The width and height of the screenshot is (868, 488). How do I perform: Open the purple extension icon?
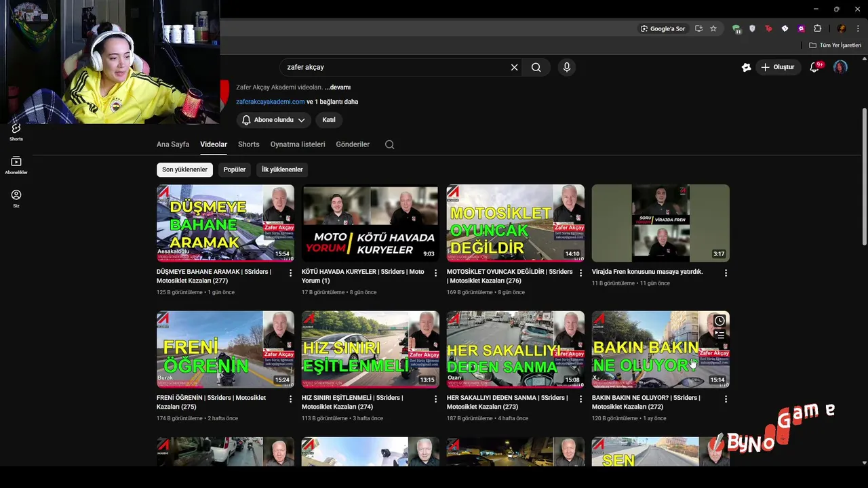pyautogui.click(x=801, y=28)
